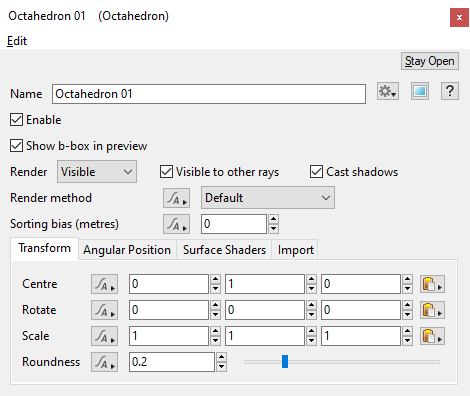Decrease Scale Z with the down spinner

click(407, 341)
